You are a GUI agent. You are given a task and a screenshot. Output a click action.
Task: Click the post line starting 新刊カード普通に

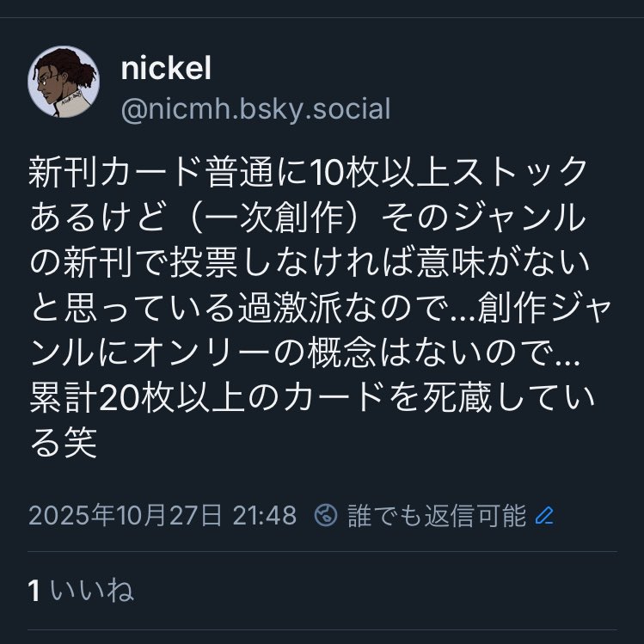point(308,175)
